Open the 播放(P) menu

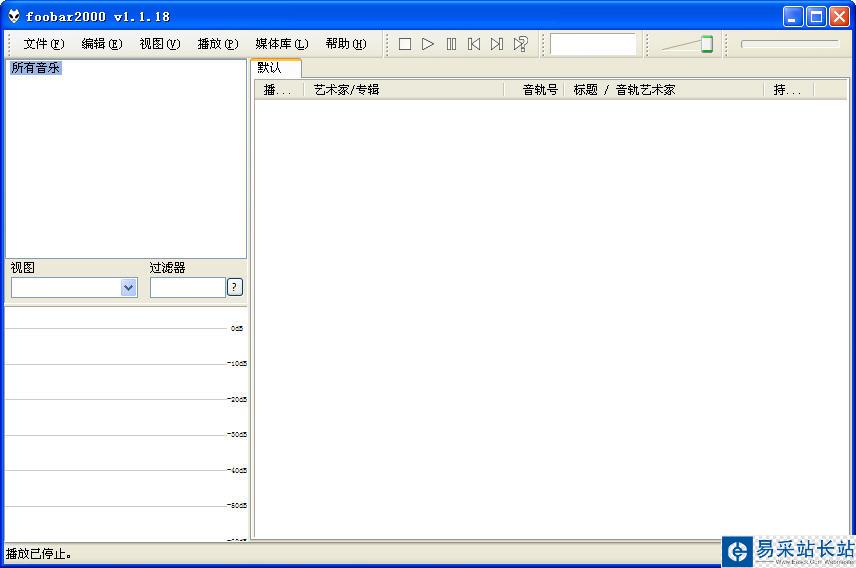pyautogui.click(x=218, y=44)
